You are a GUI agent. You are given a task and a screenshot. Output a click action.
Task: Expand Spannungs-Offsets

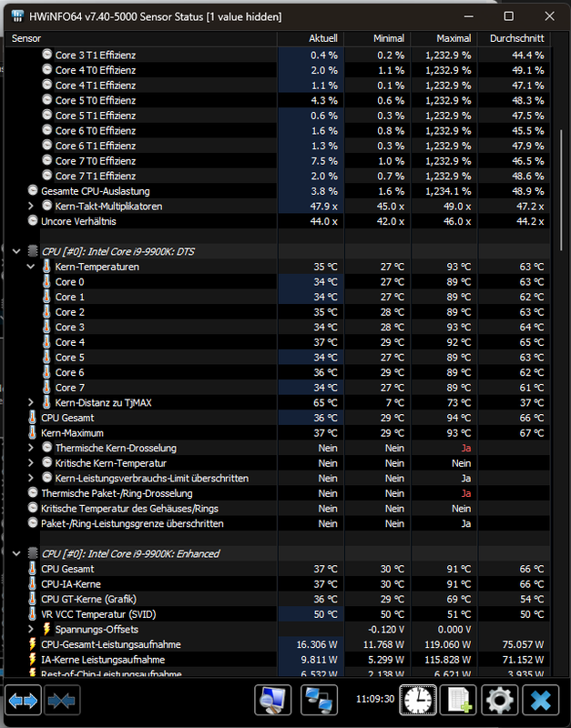[31, 629]
